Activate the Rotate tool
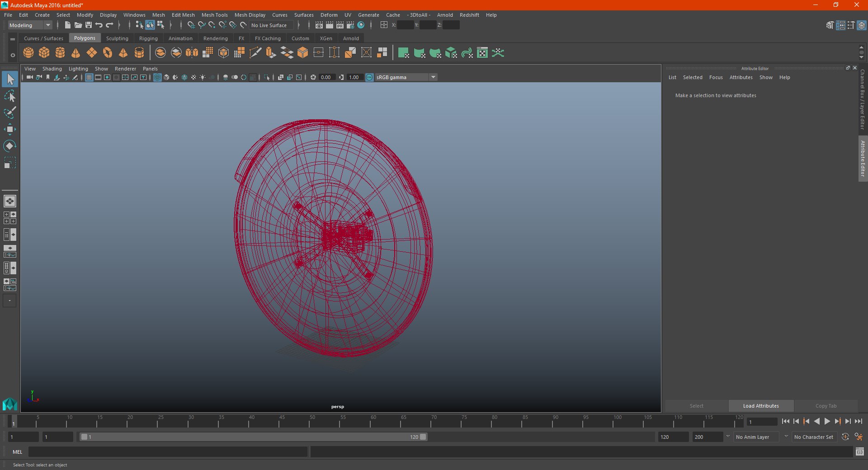The width and height of the screenshot is (868, 470). [10, 146]
